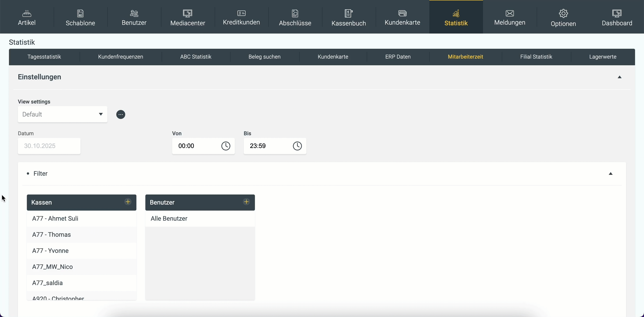Open the Artikel section icon
The height and width of the screenshot is (317, 644).
point(27,13)
